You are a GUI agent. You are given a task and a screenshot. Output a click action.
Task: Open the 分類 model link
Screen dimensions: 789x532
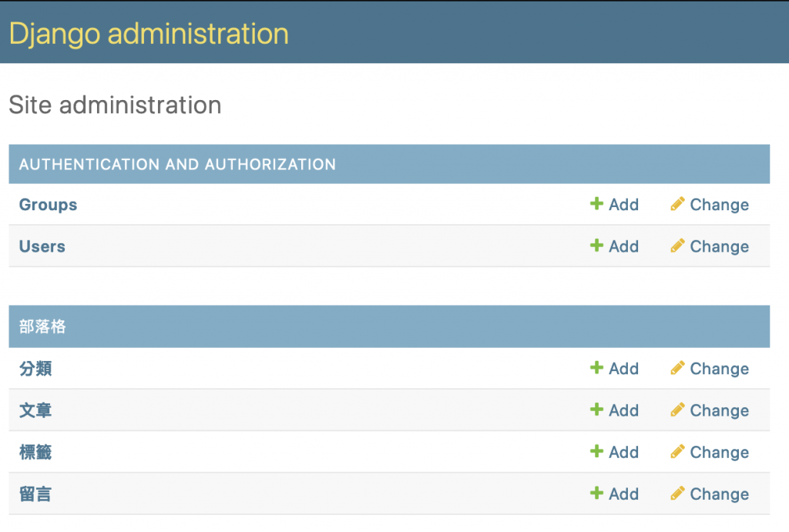coord(35,369)
